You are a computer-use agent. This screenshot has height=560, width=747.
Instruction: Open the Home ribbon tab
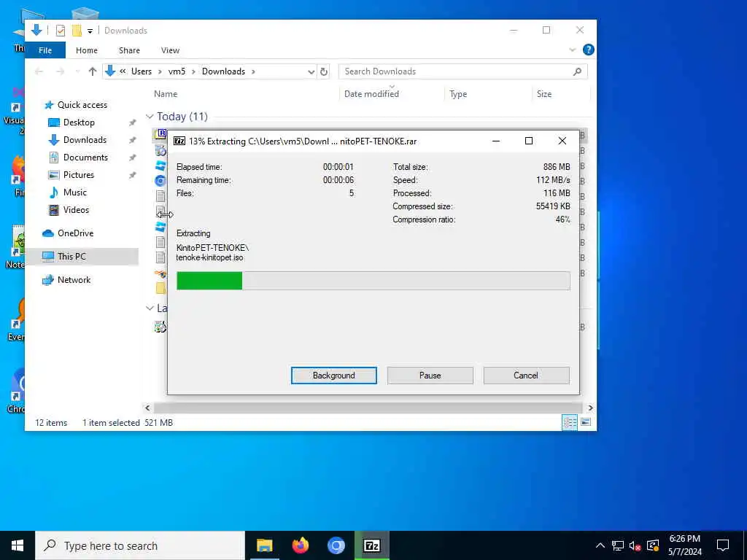87,50
